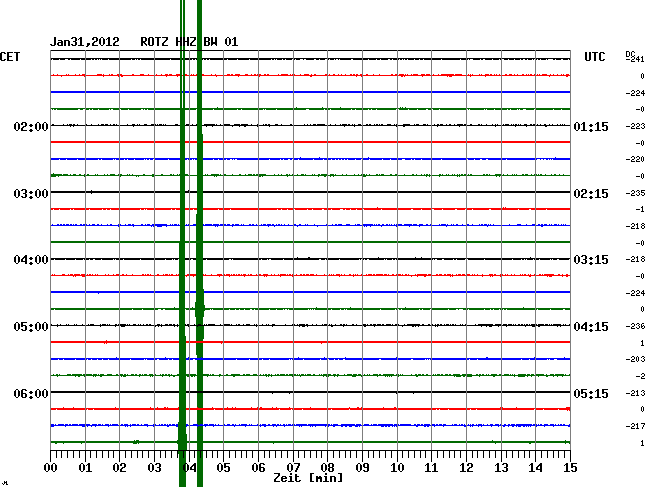
Task: Click the 02:15 UTC time label
Action: click(591, 194)
